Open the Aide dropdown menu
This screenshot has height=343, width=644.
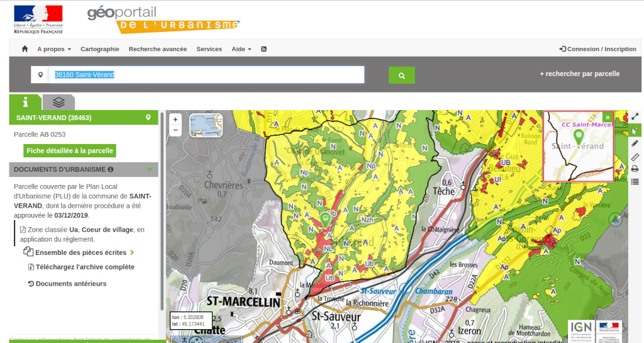tap(241, 49)
